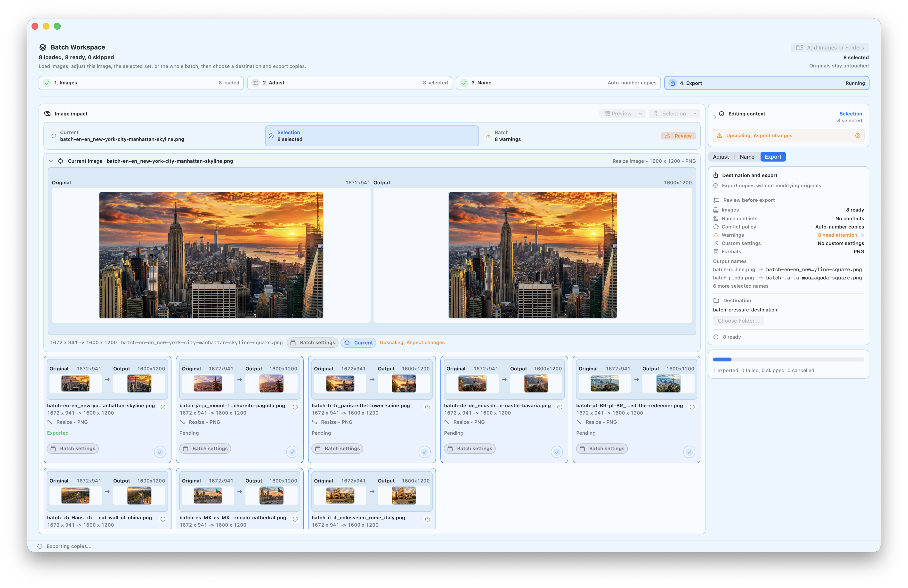Switch to the Export tab
Image resolution: width=908 pixels, height=588 pixels.
tap(773, 157)
